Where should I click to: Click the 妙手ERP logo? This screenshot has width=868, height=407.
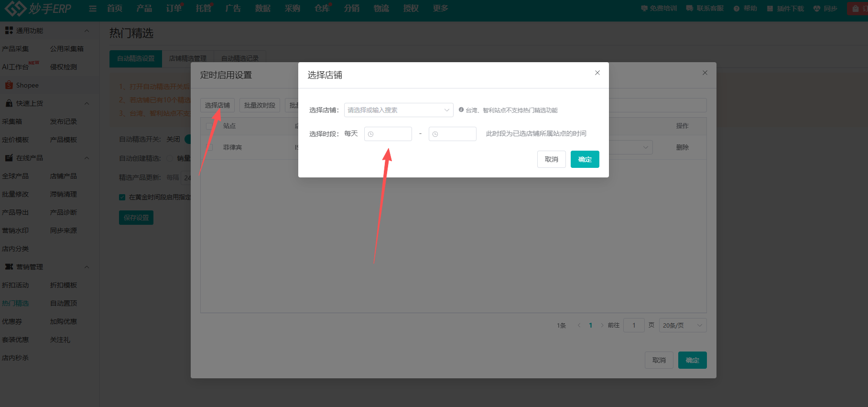(38, 8)
